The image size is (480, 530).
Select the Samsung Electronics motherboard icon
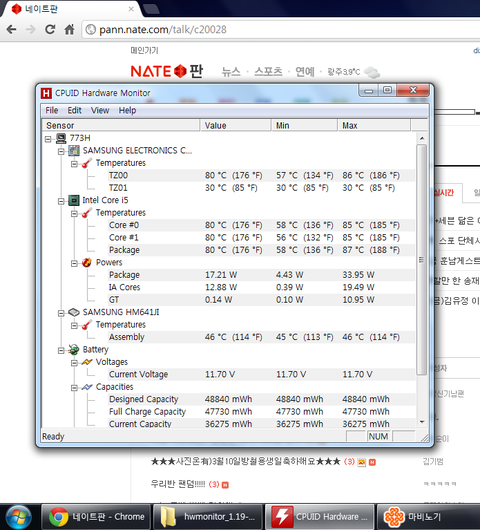74,150
